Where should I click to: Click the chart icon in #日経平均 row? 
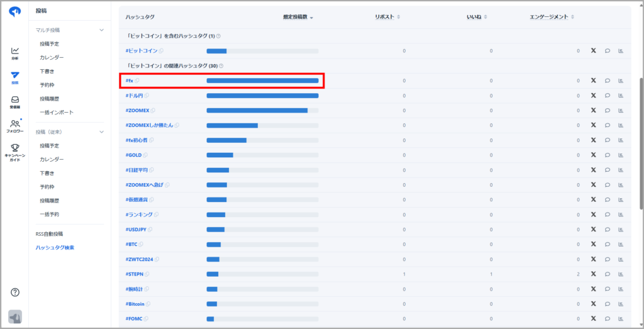pos(621,170)
